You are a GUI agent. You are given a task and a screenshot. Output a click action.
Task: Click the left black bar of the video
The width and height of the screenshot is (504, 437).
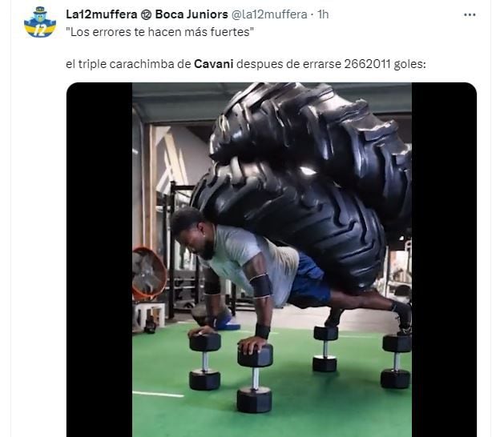99,259
